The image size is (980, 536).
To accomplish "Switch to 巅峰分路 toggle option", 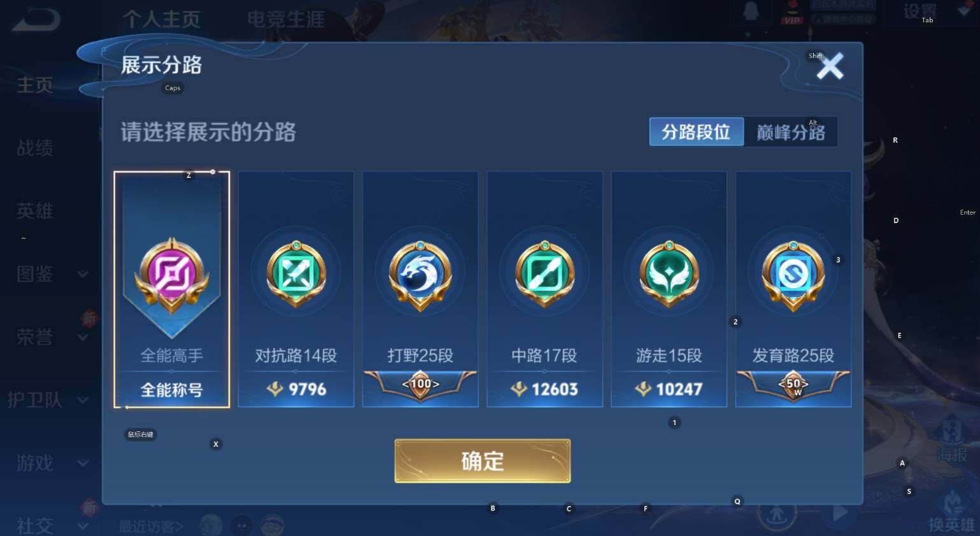I will coord(790,132).
